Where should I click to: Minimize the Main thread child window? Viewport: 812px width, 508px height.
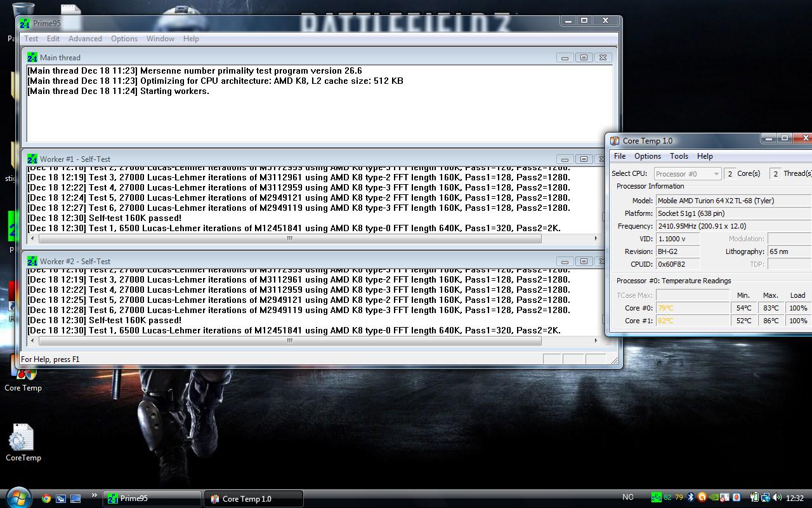tap(564, 57)
